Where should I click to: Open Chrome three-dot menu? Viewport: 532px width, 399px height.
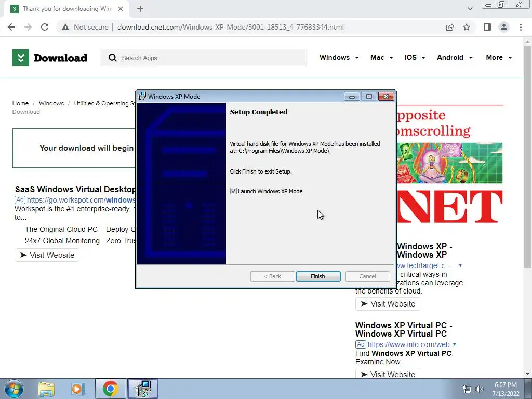click(x=521, y=27)
